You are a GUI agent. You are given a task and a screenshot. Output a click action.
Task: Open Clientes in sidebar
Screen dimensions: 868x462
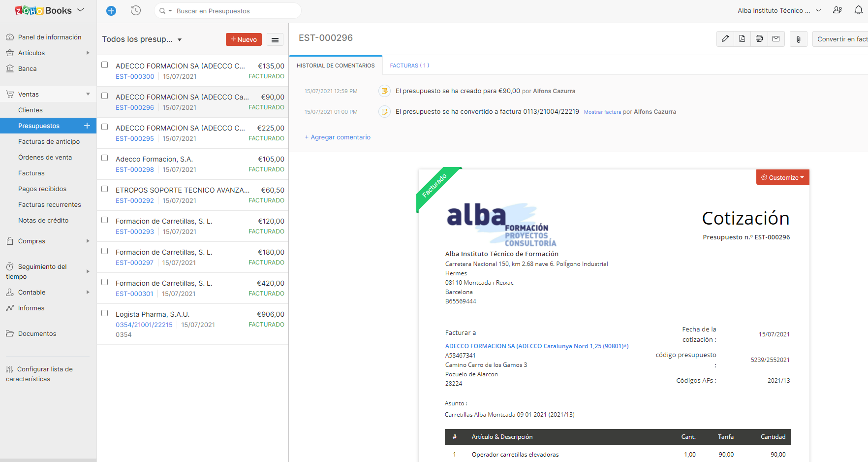pyautogui.click(x=31, y=110)
